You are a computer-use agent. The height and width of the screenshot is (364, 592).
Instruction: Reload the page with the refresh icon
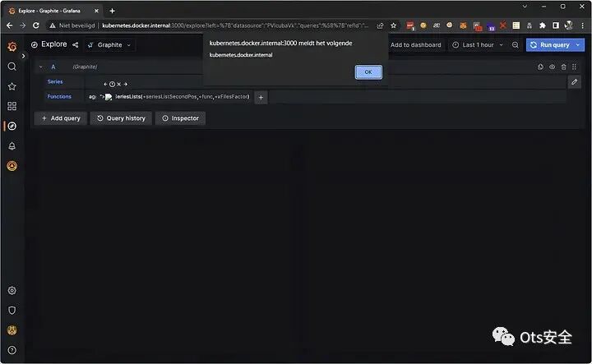coord(36,25)
